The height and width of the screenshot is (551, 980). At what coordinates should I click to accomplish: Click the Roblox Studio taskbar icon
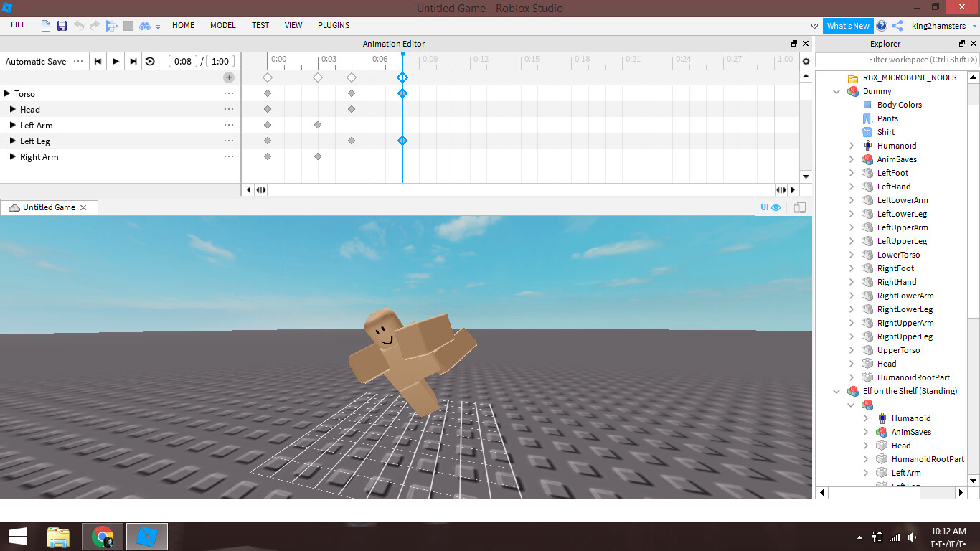147,537
